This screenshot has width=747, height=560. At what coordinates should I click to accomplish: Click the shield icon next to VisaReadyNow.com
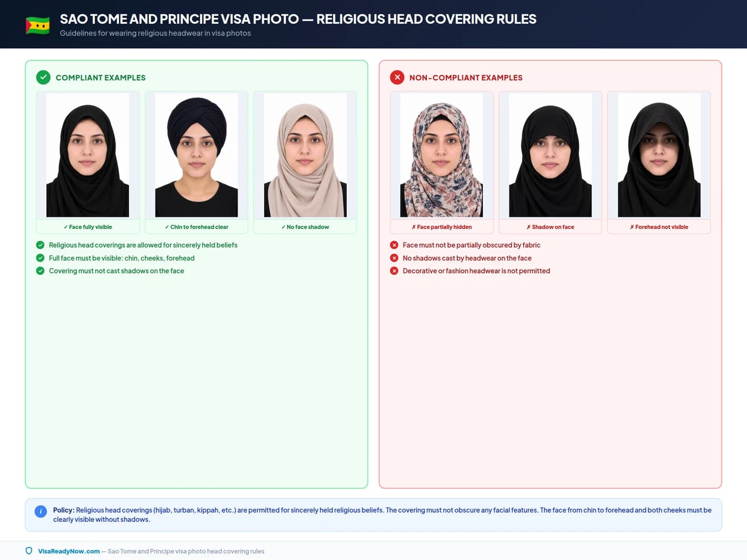tap(29, 551)
